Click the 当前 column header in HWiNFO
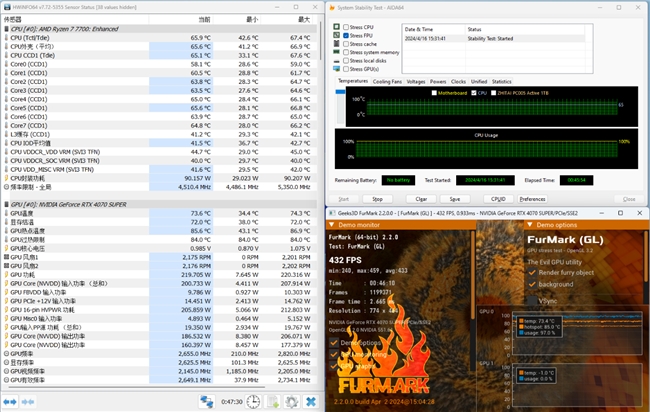The height and width of the screenshot is (412, 650). point(181,19)
